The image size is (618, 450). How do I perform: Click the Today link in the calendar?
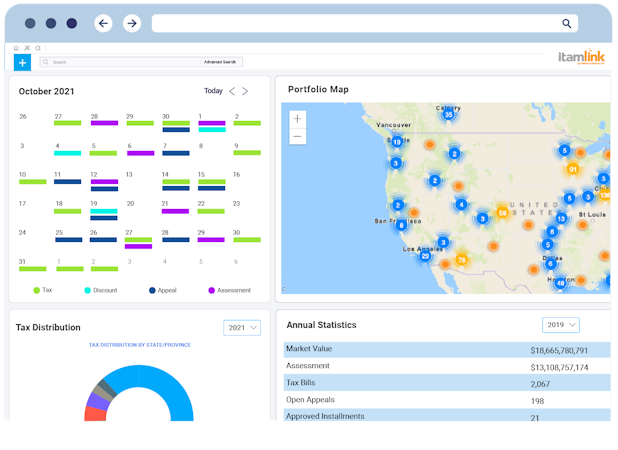tap(213, 91)
